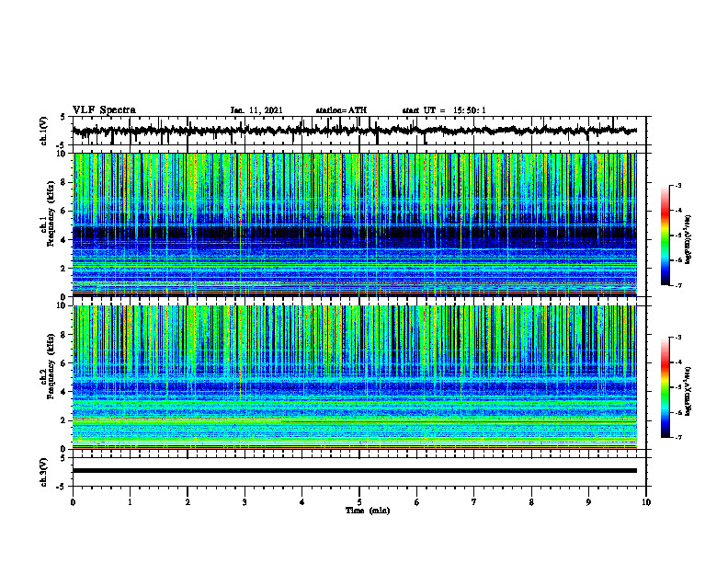The height and width of the screenshot is (563, 728).
Task: Click the ch.3 black voltage bar
Action: (x=355, y=471)
